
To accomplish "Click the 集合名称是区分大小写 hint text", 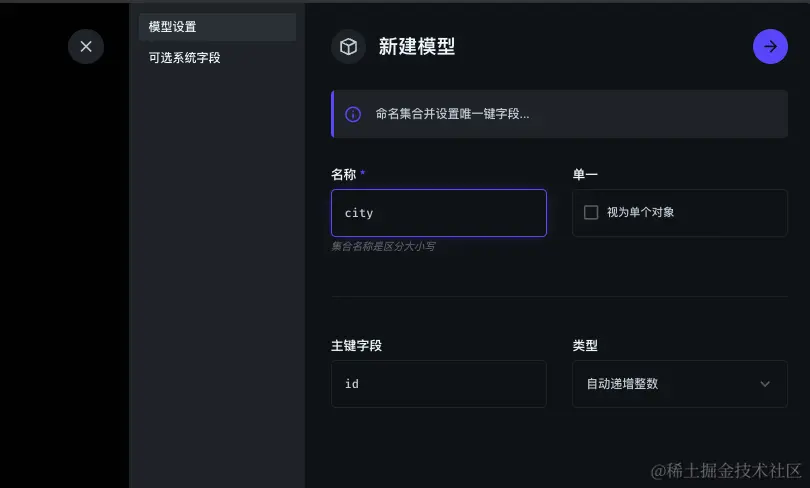I will [383, 246].
